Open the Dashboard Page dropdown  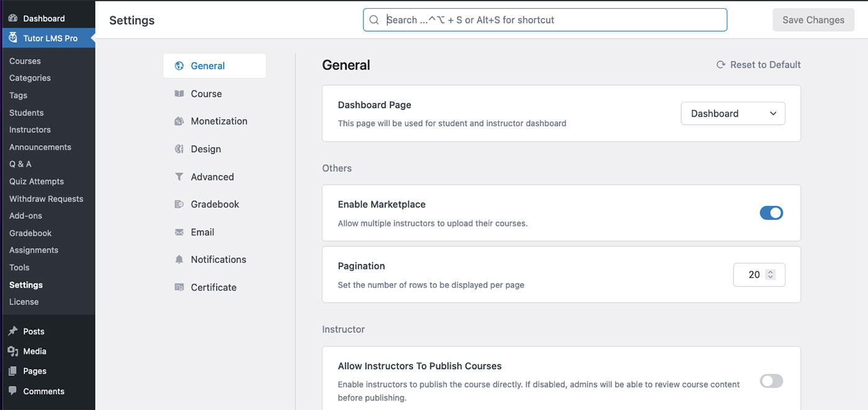point(733,114)
